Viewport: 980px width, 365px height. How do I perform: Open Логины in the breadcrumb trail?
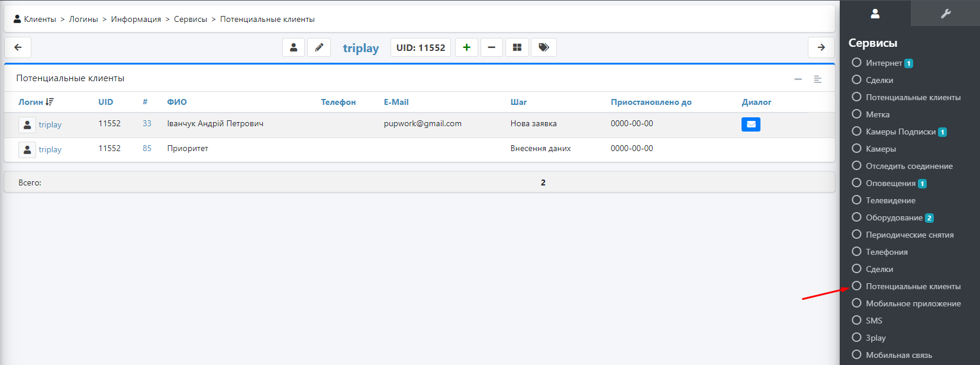click(83, 19)
